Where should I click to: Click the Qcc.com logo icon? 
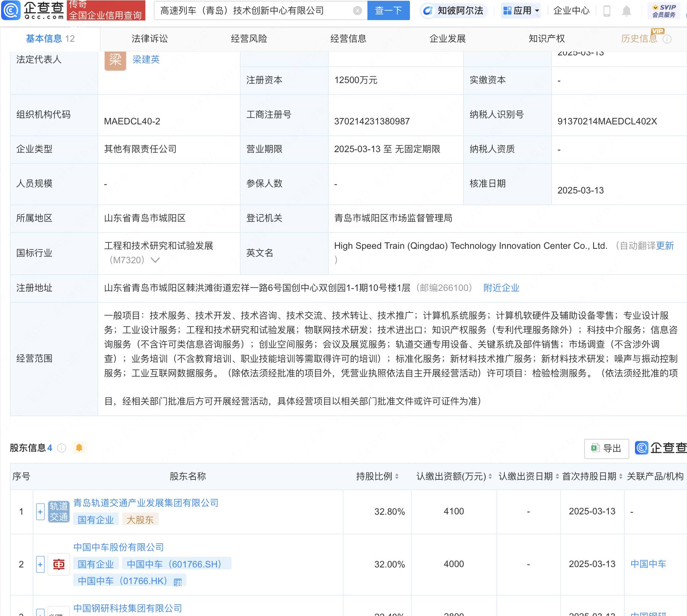click(11, 10)
